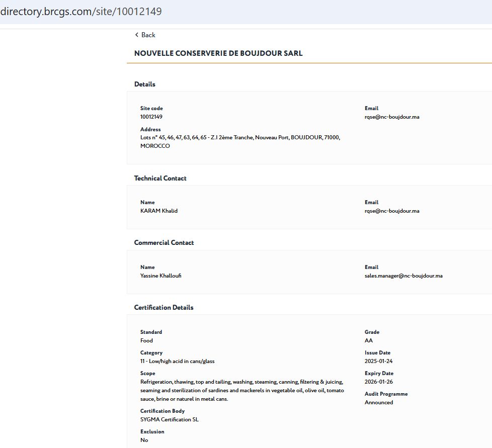492x448 pixels.
Task: Click the Grade value AA
Action: click(x=369, y=340)
